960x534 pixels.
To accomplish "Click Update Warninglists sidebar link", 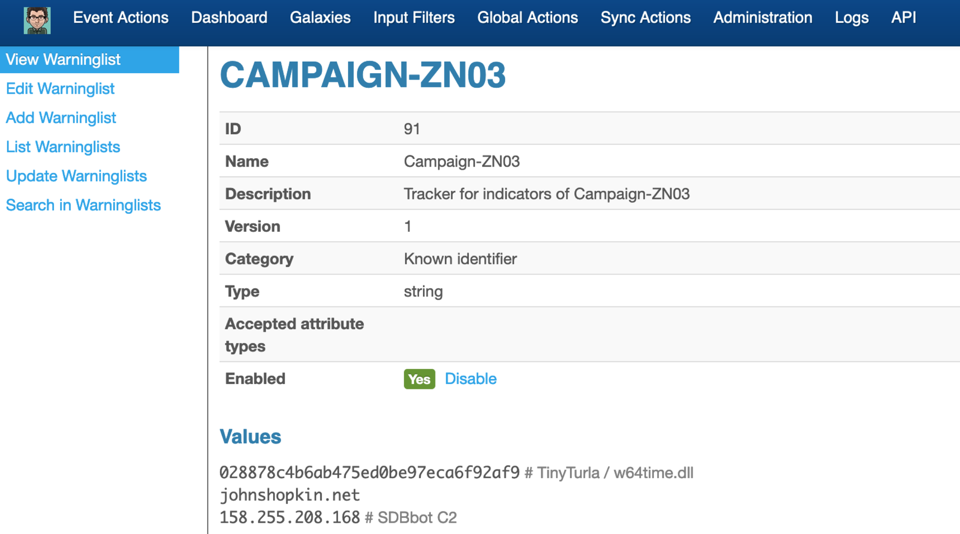I will [x=77, y=176].
